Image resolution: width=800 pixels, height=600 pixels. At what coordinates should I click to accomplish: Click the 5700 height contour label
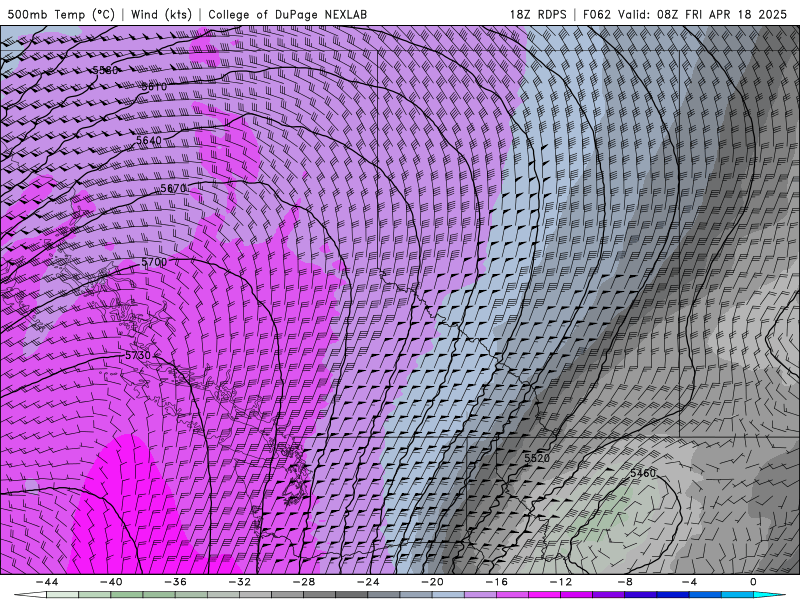point(154,262)
